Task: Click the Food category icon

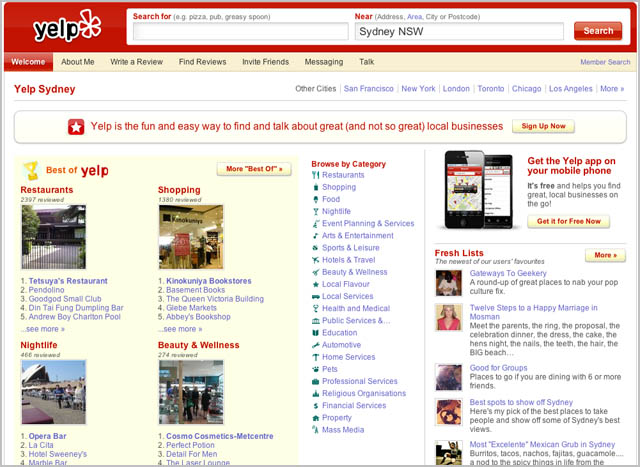Action: click(x=316, y=199)
